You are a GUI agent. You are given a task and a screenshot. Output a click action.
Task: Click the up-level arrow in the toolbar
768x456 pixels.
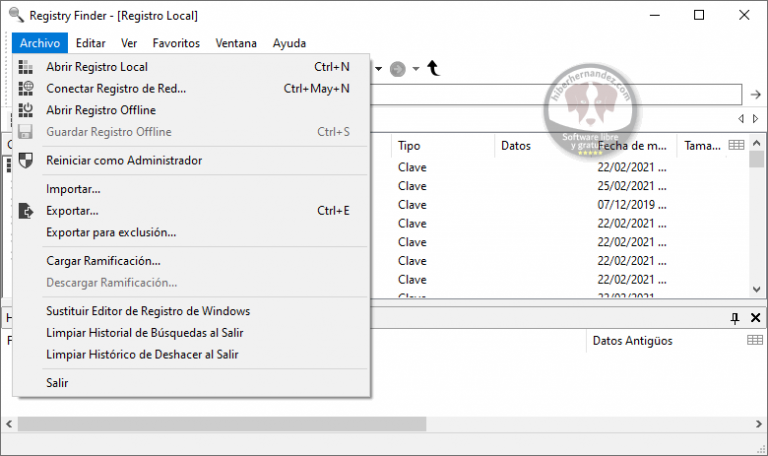(x=433, y=68)
